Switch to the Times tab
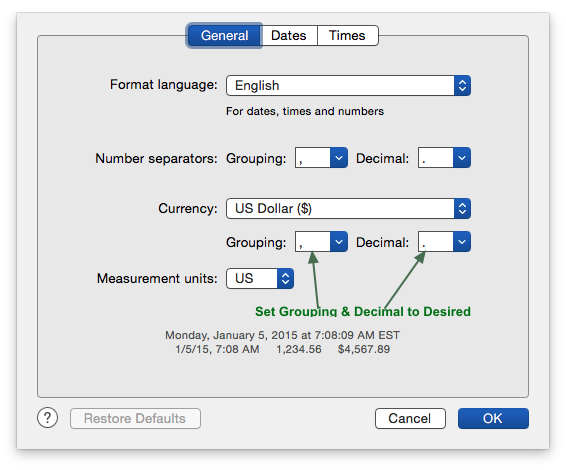The height and width of the screenshot is (470, 566). click(347, 35)
